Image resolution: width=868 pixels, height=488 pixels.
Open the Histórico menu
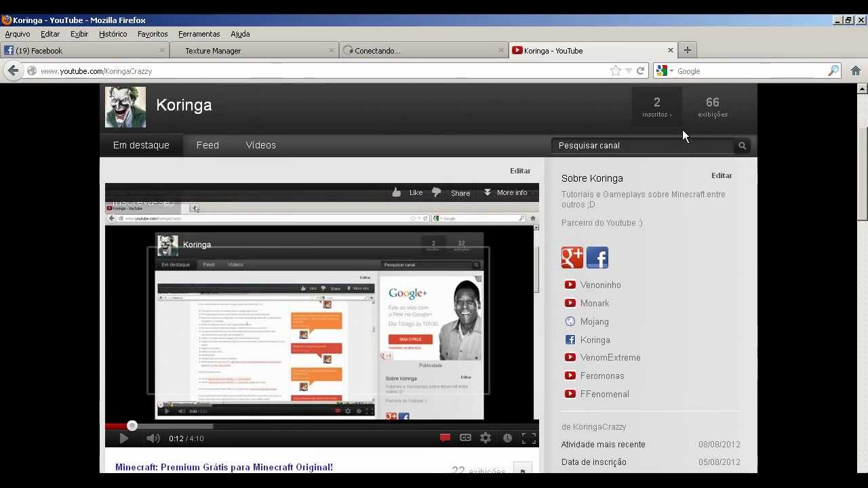[113, 34]
